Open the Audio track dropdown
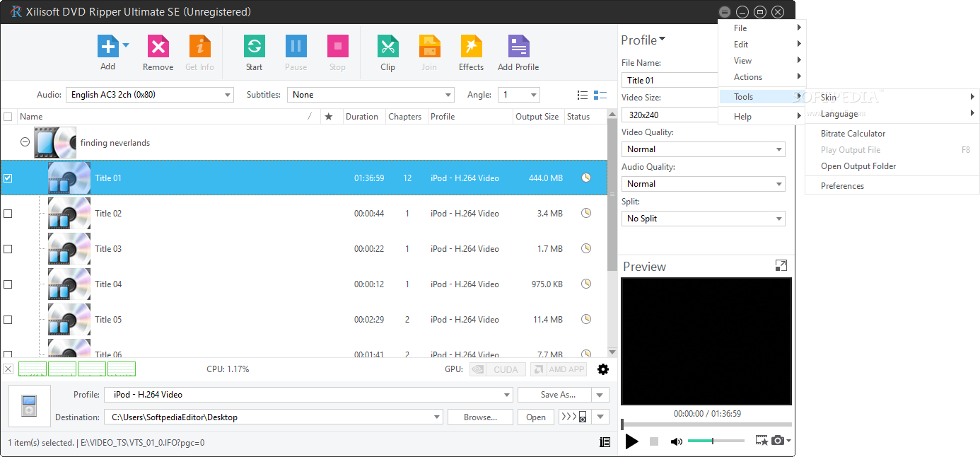The image size is (980, 457). pos(149,95)
